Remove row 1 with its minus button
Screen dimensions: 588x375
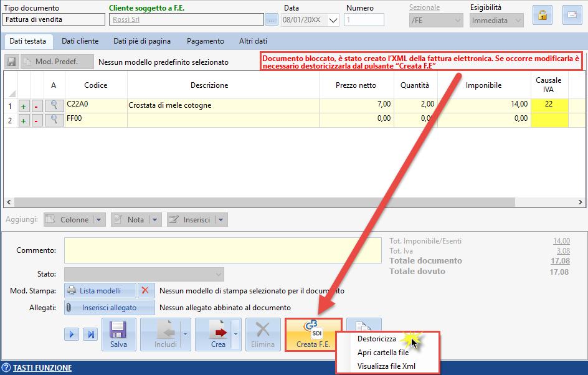point(36,107)
